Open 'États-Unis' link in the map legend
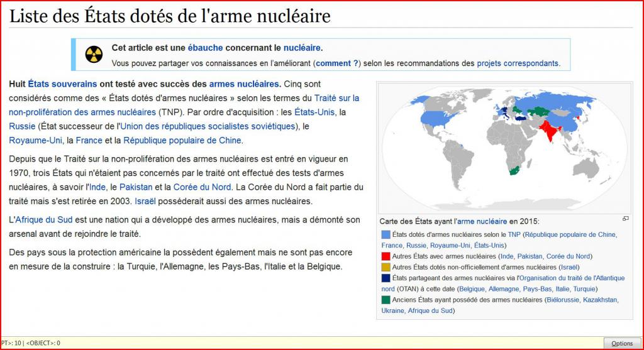 pyautogui.click(x=489, y=245)
